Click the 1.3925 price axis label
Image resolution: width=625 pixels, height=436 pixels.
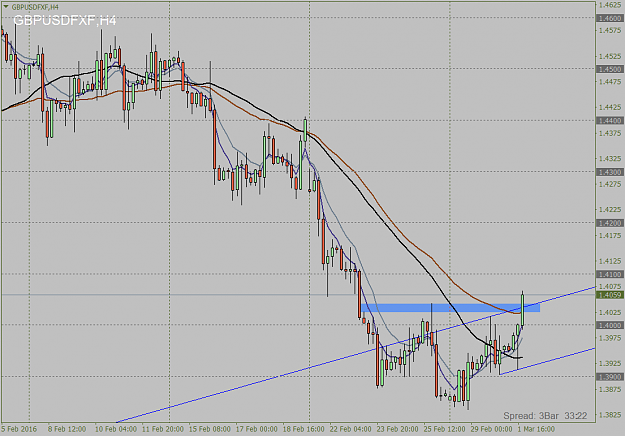coord(610,363)
